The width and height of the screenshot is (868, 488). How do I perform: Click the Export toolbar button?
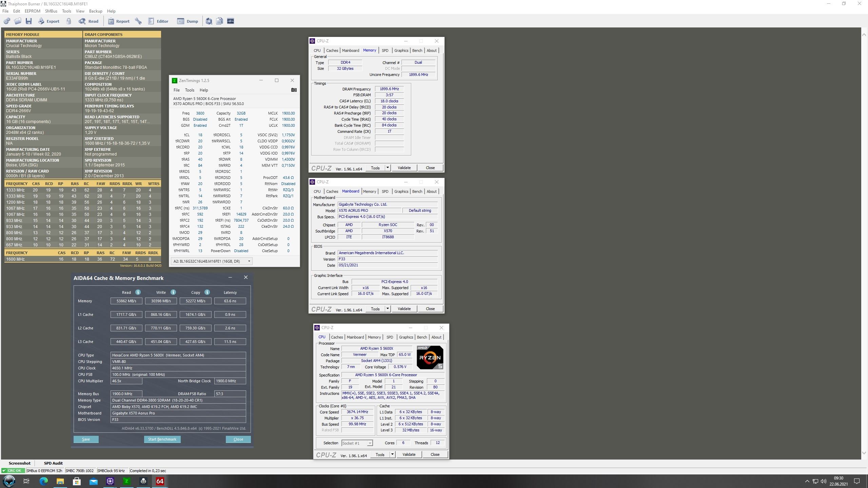pyautogui.click(x=49, y=21)
